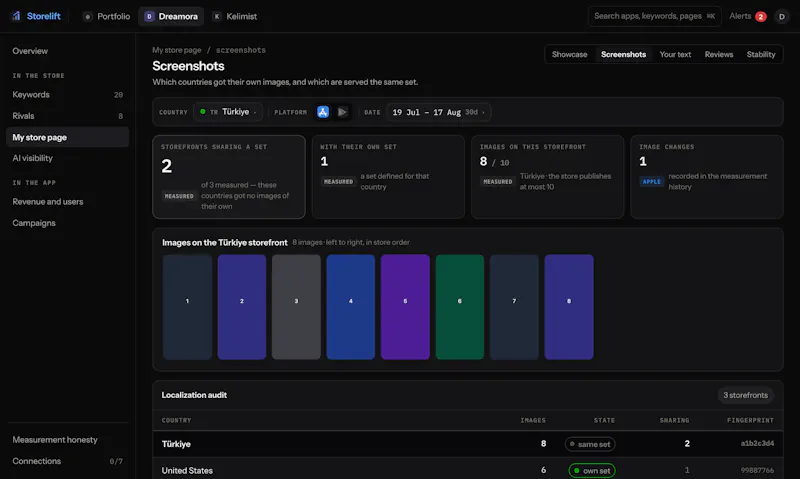Select the Google Play platform icon
800x479 pixels.
(342, 112)
